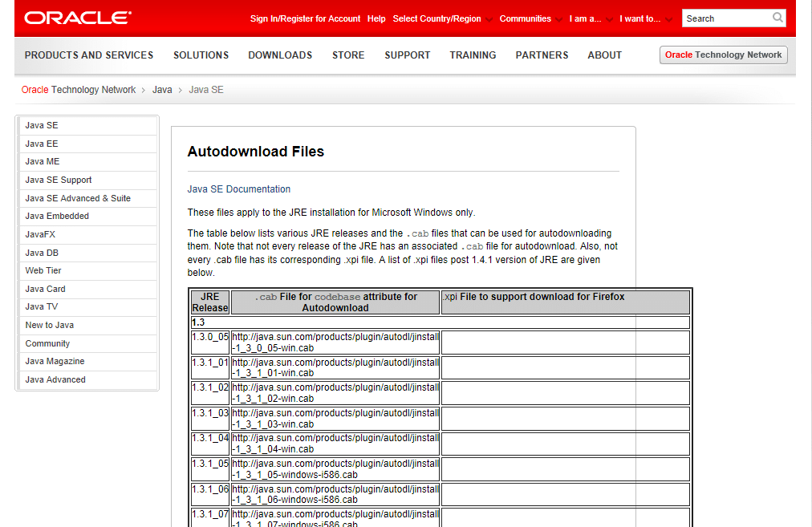
Task: Open Java SE Documentation link
Action: click(239, 189)
